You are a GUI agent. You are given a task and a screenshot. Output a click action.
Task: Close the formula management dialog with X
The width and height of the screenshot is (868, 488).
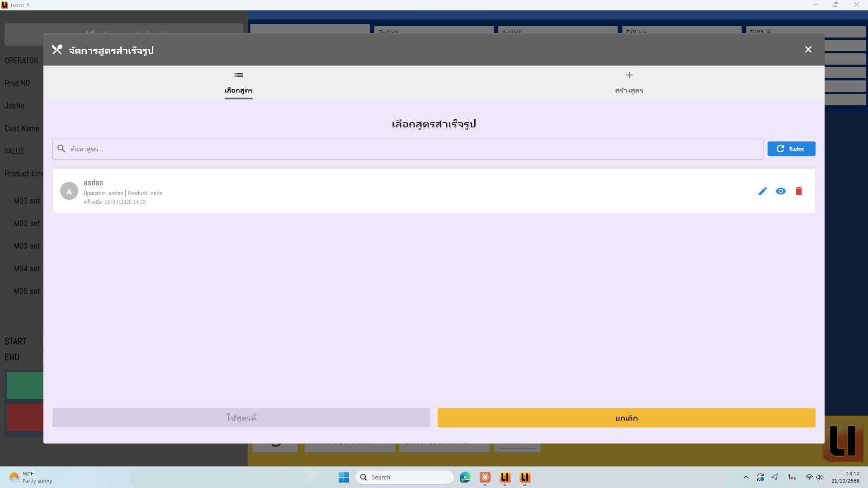tap(808, 49)
